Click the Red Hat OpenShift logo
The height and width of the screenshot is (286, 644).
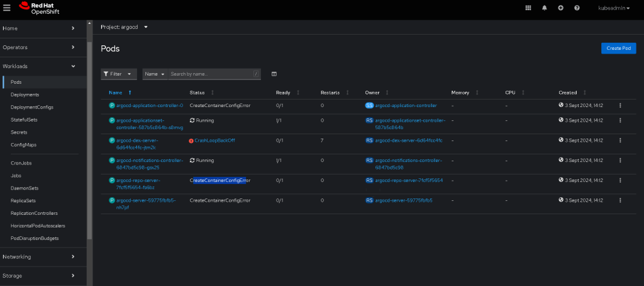pos(39,8)
